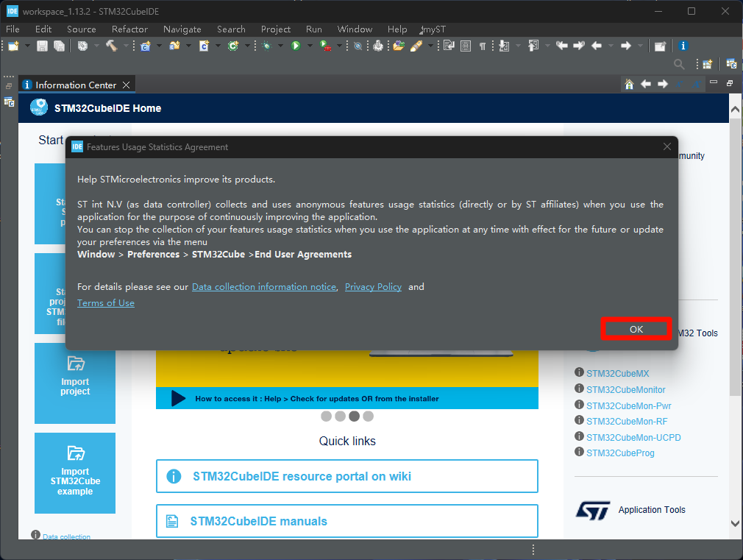743x560 pixels.
Task: Open the STM32CubeMonitor link
Action: click(x=625, y=390)
